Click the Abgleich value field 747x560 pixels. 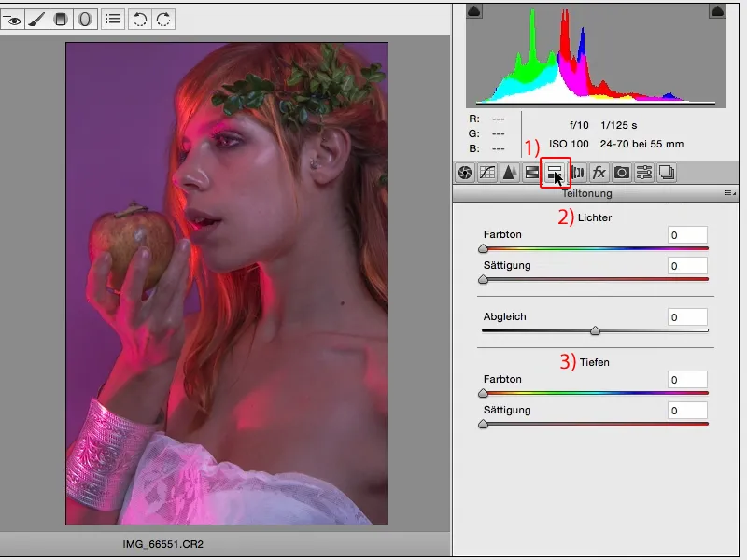click(x=687, y=317)
